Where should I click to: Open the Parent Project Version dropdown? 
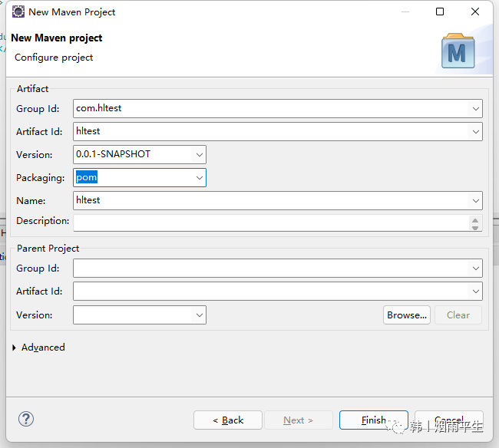point(200,315)
